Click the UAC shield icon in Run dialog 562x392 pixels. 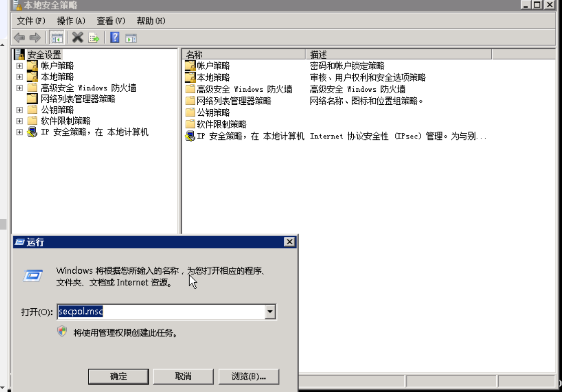click(62, 331)
